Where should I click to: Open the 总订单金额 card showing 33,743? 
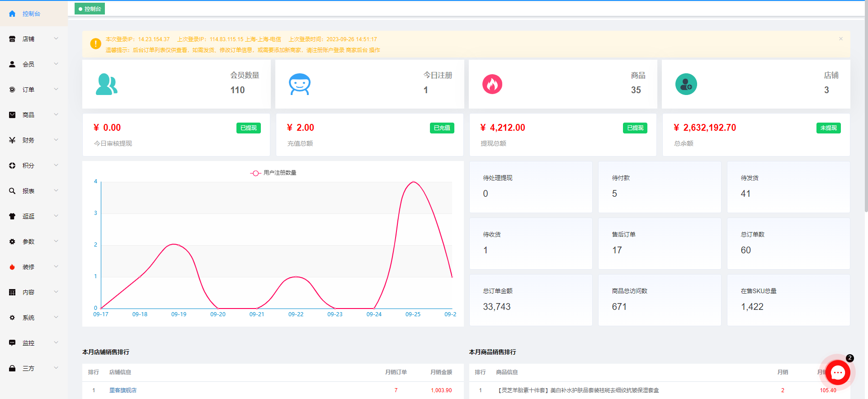click(x=531, y=300)
